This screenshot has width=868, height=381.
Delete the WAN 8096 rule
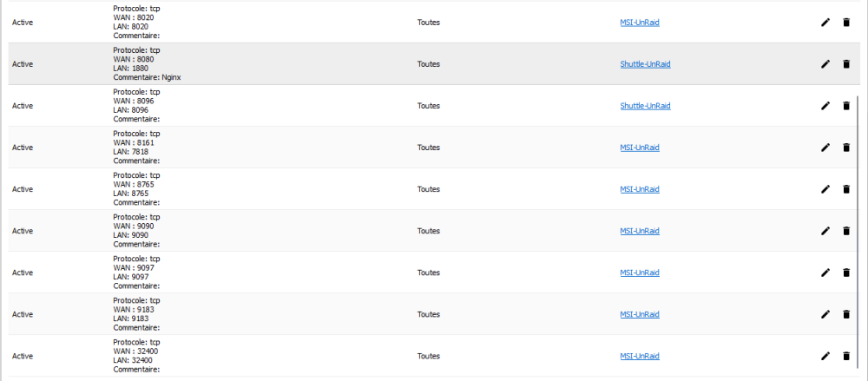tap(845, 106)
